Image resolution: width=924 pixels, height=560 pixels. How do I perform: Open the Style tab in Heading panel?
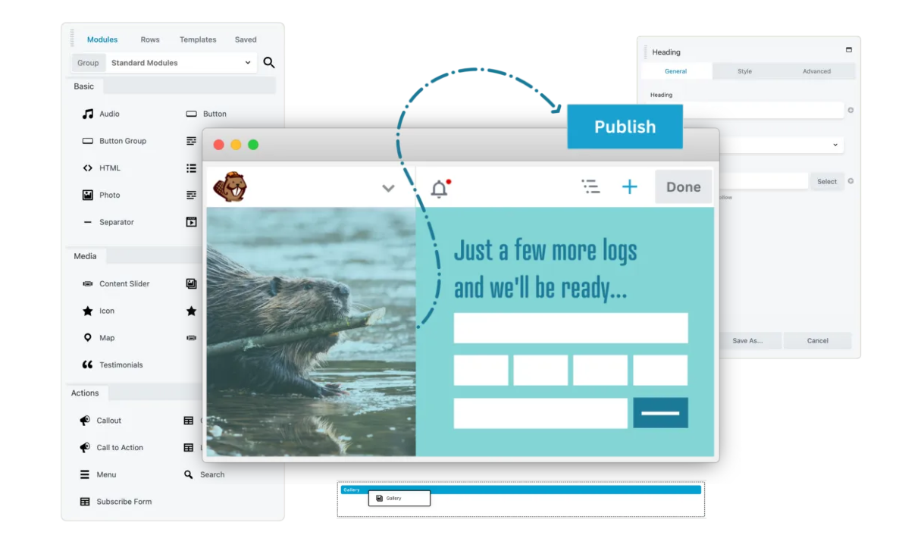(x=744, y=71)
